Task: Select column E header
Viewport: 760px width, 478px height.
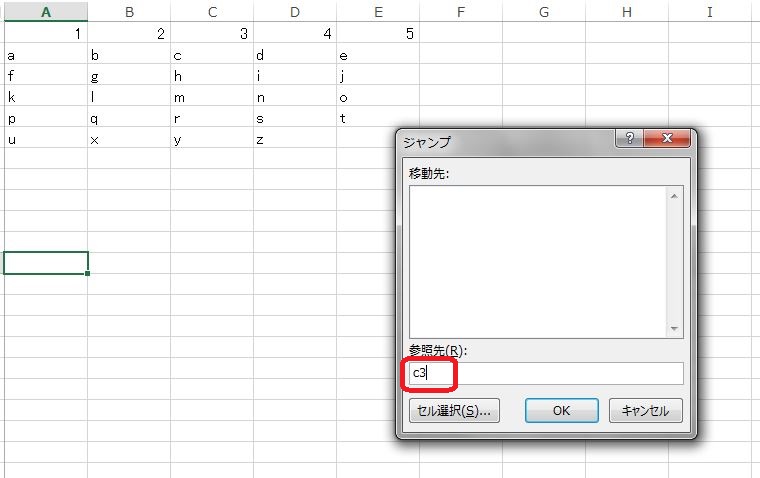Action: click(377, 12)
